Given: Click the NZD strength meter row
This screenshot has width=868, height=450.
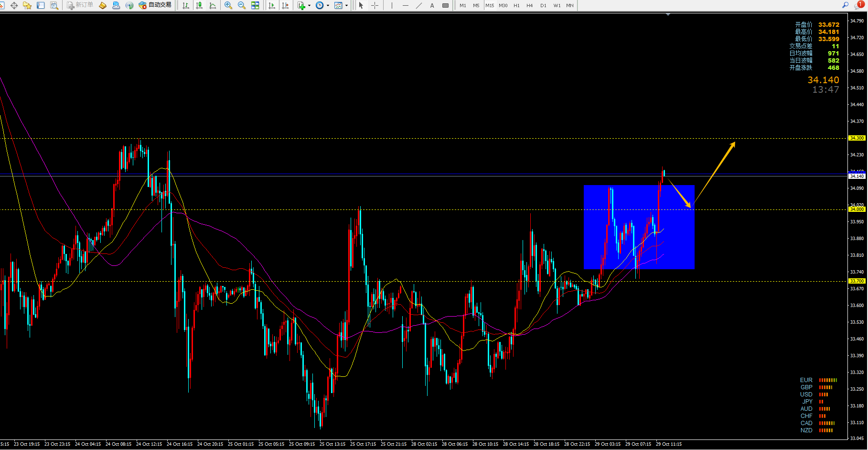Looking at the screenshot, I should pos(816,430).
